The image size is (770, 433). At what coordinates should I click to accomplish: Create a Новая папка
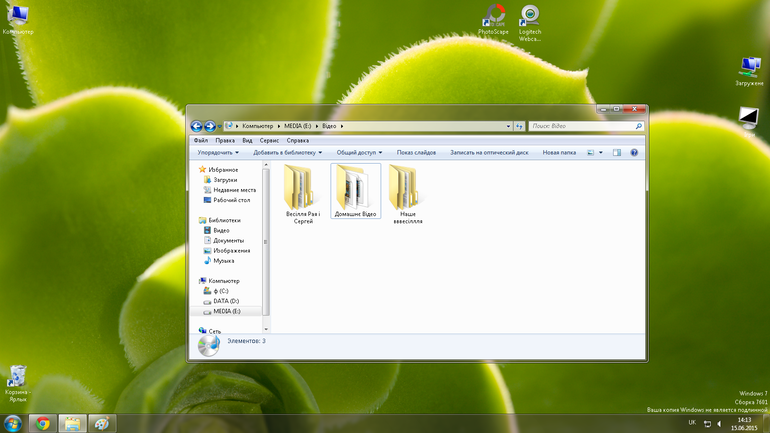(x=559, y=153)
